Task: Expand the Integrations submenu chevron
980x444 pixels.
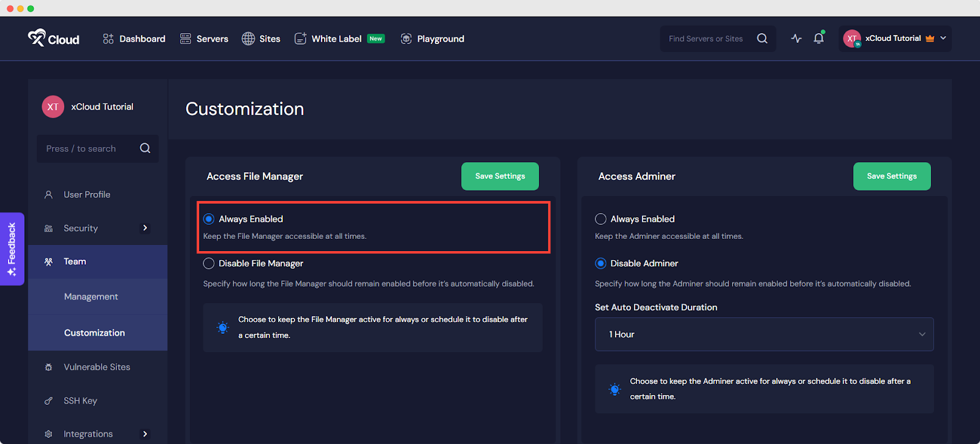Action: pos(145,434)
